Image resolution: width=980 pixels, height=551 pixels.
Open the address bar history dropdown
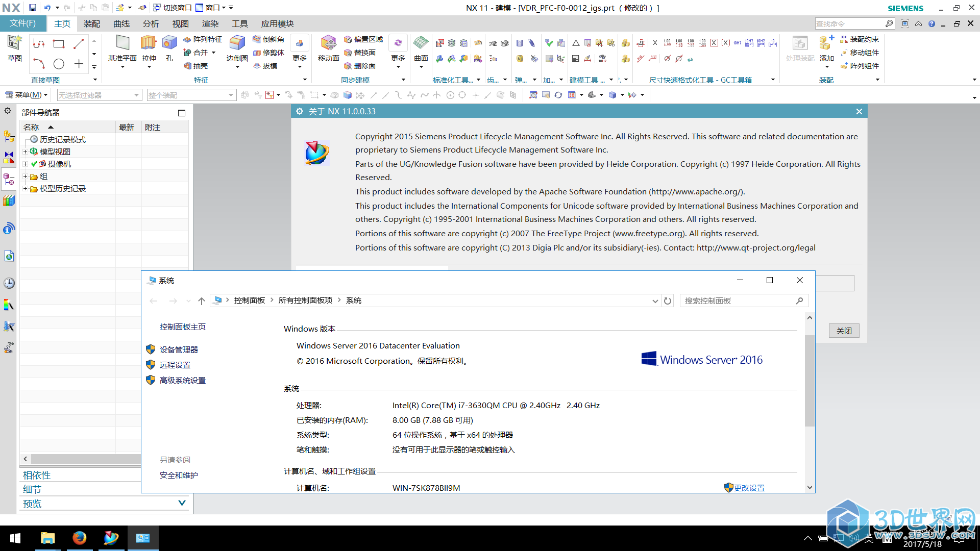tap(655, 301)
